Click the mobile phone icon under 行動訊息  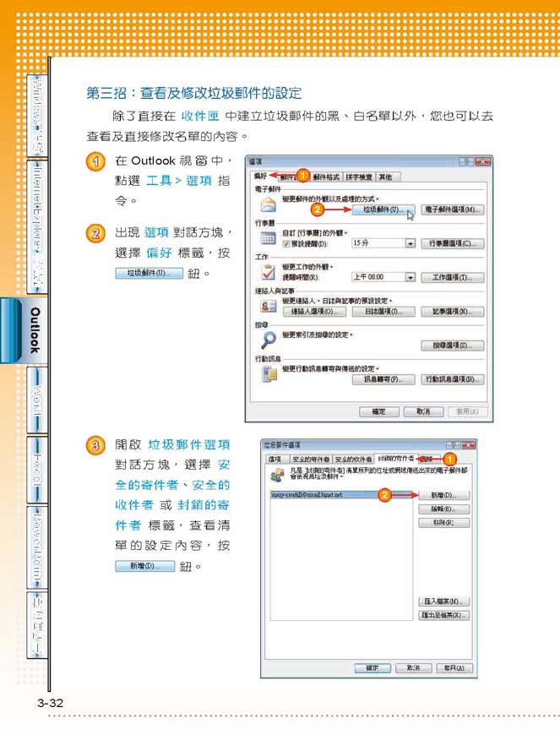[x=269, y=374]
